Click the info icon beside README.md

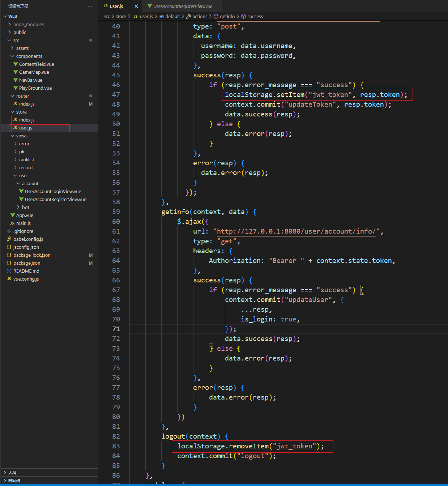pos(9,271)
